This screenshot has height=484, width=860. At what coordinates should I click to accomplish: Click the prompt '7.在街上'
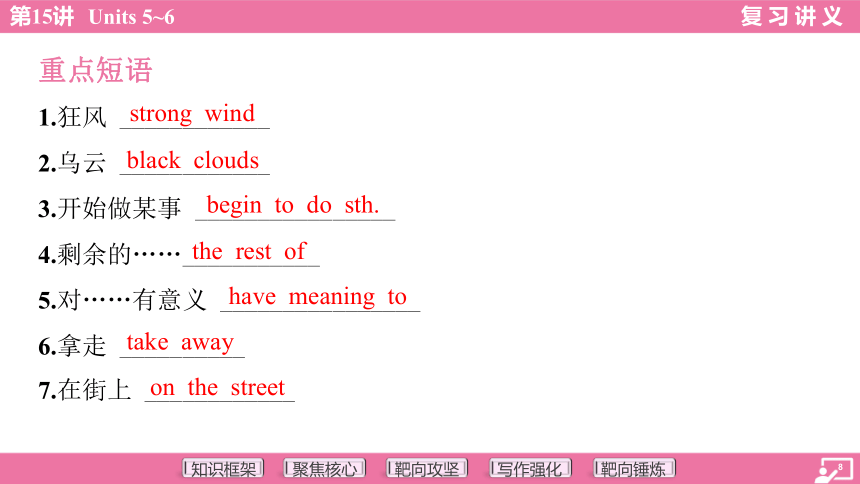(x=85, y=390)
